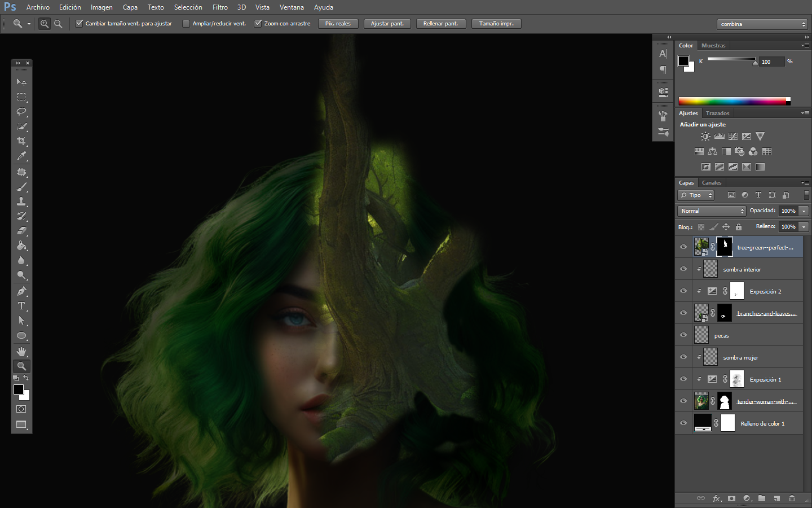Open zoom tool preset picker arrow
Screen dimensions: 812x508
(x=29, y=24)
